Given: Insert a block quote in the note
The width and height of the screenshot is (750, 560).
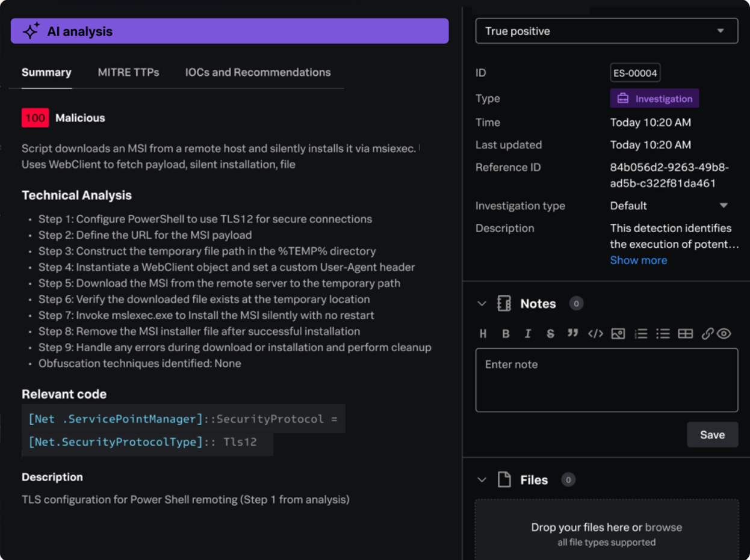Looking at the screenshot, I should point(572,333).
